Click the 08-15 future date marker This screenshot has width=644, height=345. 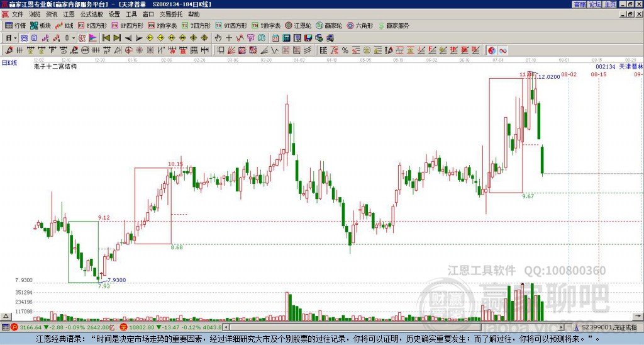599,74
